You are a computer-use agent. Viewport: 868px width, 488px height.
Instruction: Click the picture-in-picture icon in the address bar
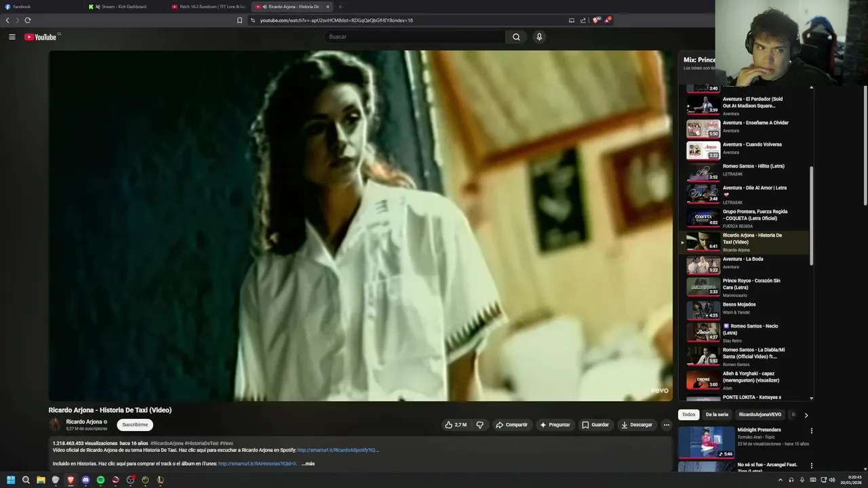572,20
